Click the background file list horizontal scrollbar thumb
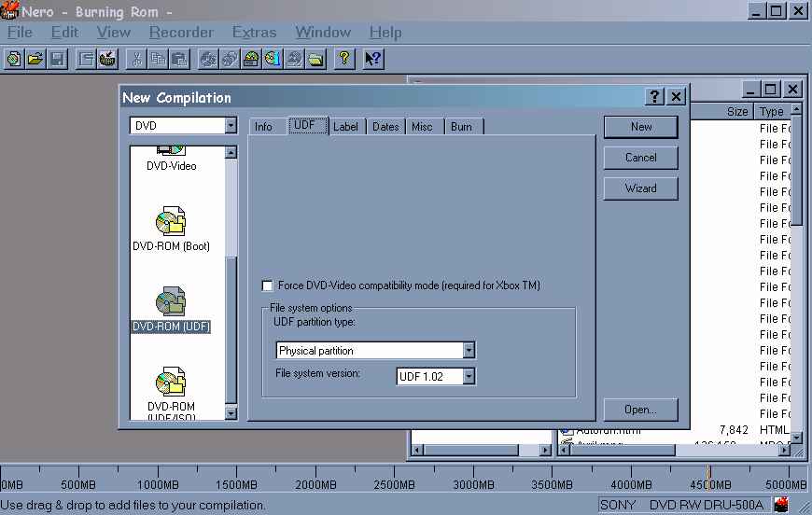Screen dimensions: 812x515 point(622,451)
